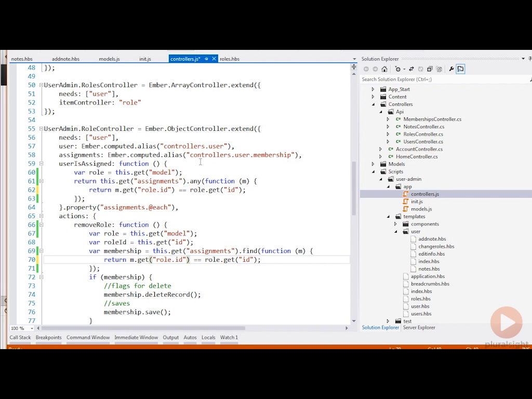Click the editor horizontal scrollbar thumb
This screenshot has width=532, height=399.
[x=143, y=328]
